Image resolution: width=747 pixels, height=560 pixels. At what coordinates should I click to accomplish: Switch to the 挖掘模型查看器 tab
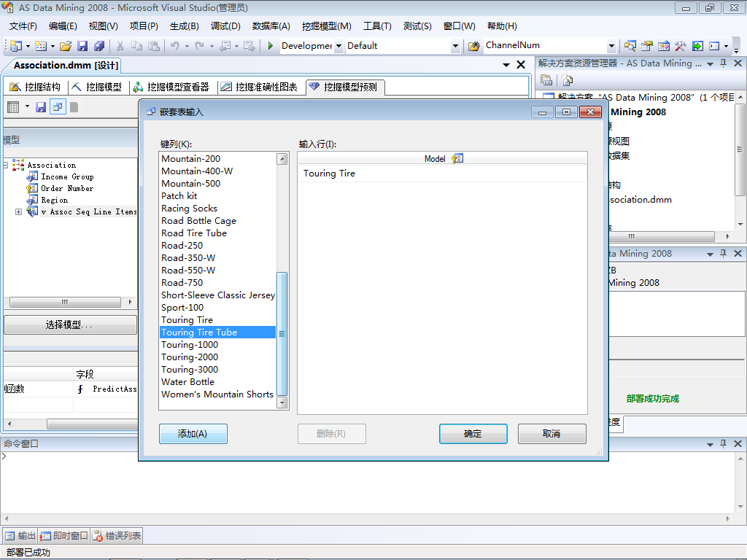pyautogui.click(x=172, y=87)
